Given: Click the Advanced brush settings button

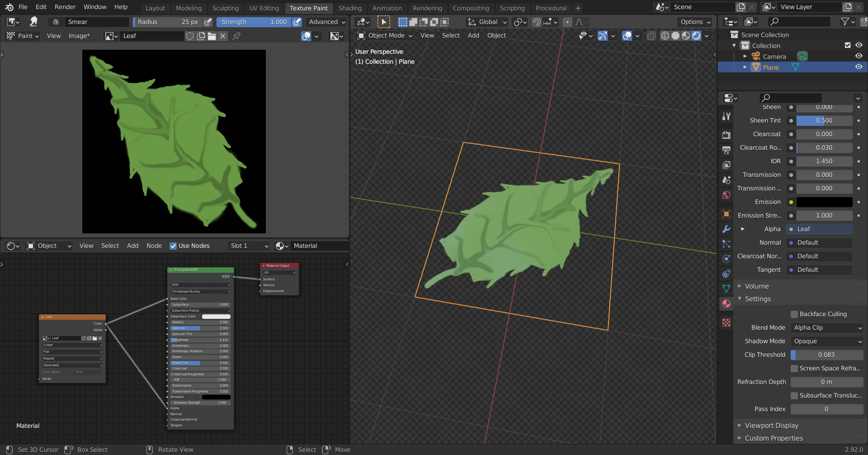Looking at the screenshot, I should [x=326, y=22].
